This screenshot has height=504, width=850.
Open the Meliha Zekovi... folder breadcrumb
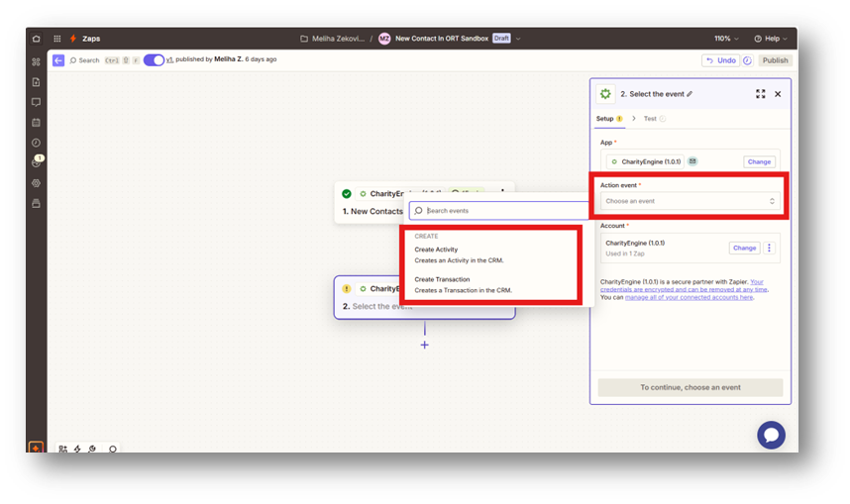tap(332, 39)
